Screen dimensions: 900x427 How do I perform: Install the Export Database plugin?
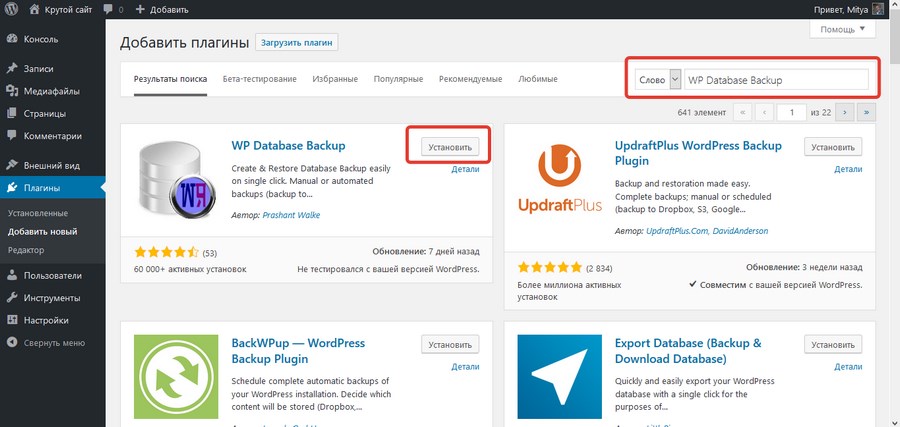point(833,344)
